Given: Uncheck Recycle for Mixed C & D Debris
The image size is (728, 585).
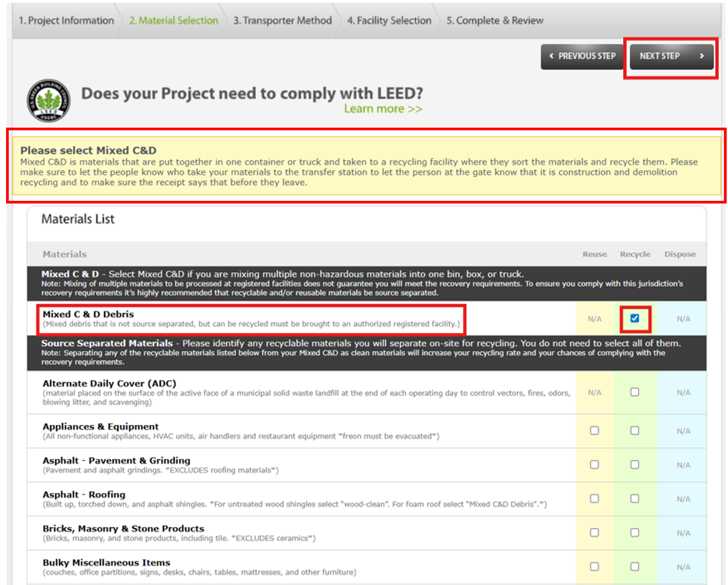Looking at the screenshot, I should point(635,318).
